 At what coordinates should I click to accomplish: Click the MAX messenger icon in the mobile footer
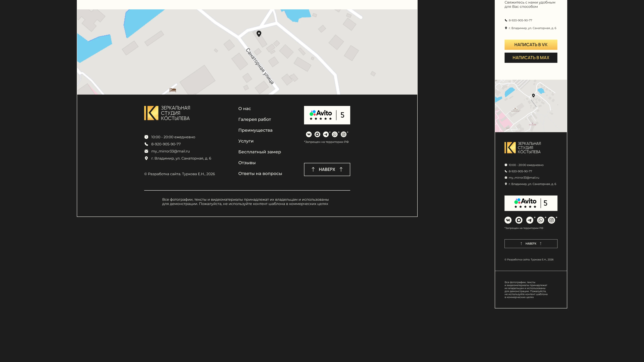point(519,220)
